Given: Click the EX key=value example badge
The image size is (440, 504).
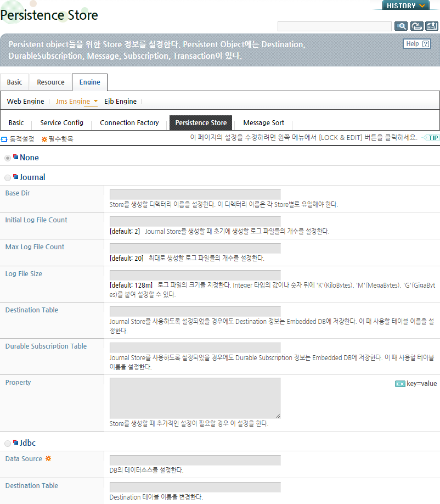Looking at the screenshot, I should 400,384.
